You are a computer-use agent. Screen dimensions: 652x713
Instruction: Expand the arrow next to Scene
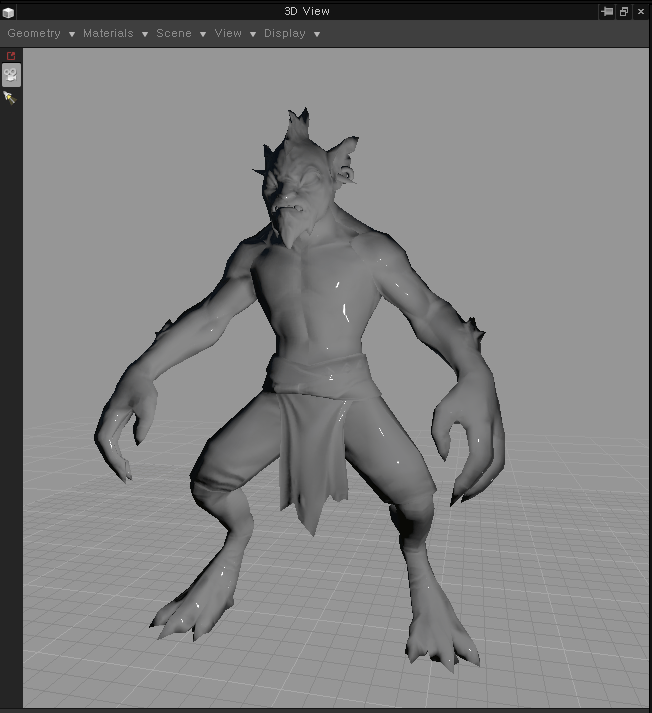(203, 34)
